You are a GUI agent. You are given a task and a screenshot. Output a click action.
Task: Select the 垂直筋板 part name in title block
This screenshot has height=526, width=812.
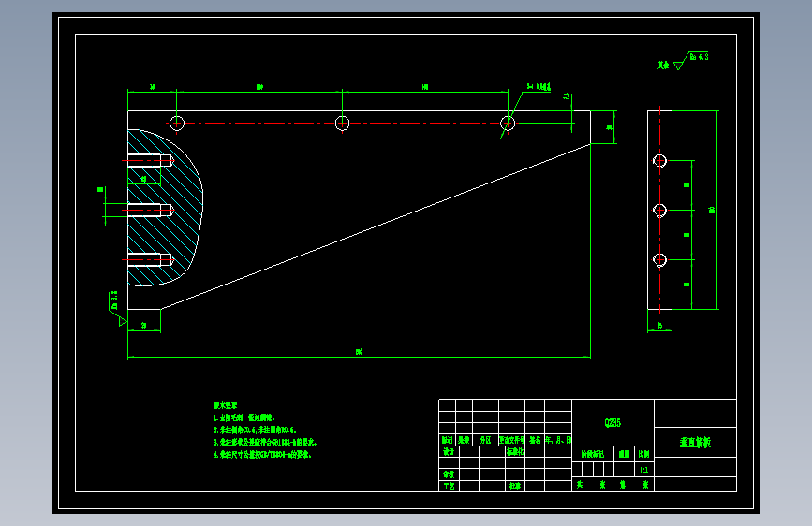(x=695, y=443)
